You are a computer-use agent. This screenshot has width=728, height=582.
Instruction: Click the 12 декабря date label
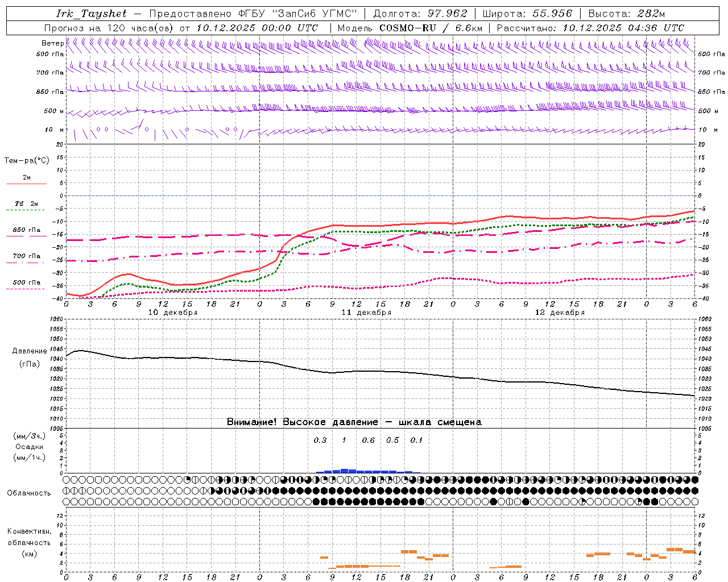(x=560, y=313)
